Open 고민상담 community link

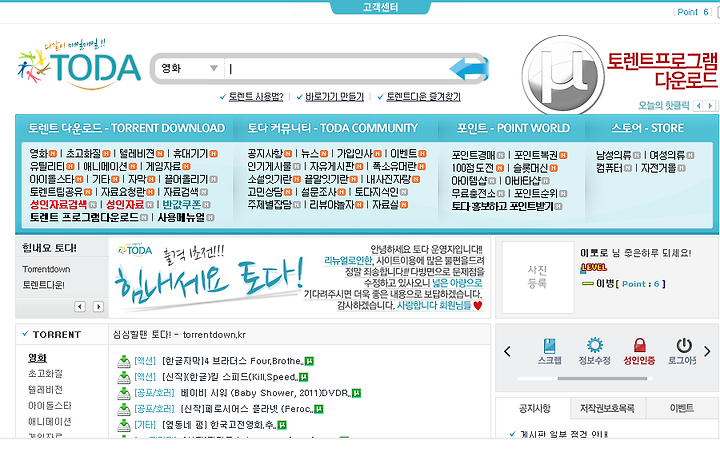tap(265, 192)
